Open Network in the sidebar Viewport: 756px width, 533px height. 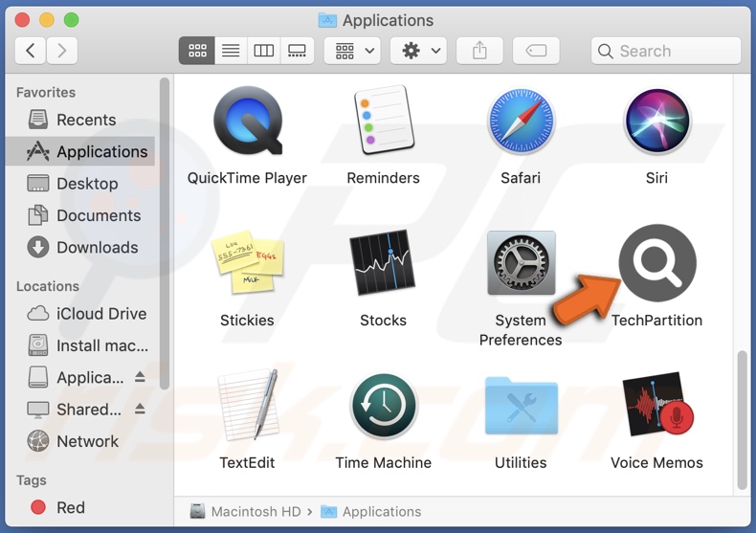tap(80, 441)
